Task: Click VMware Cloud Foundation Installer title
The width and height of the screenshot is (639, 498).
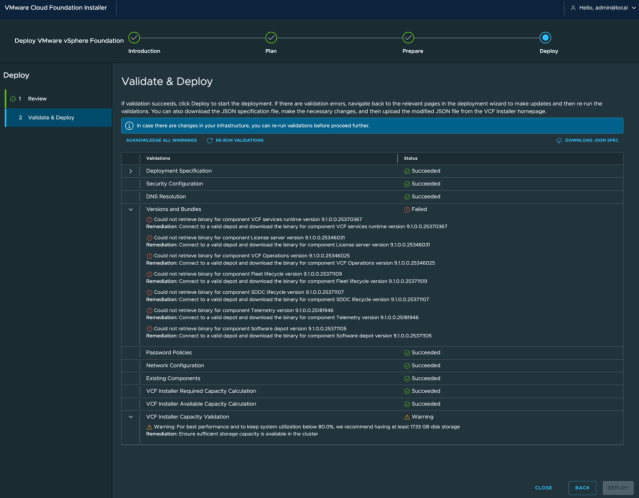Action: pyautogui.click(x=55, y=7)
